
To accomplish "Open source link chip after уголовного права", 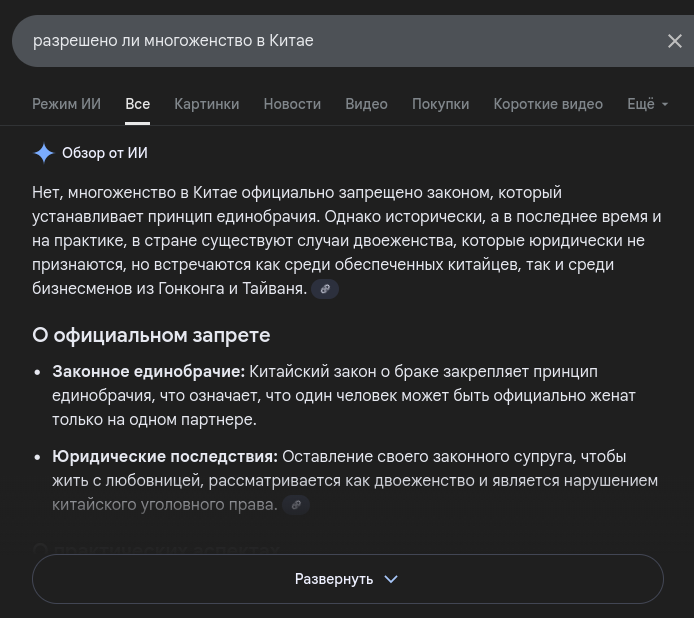I will (295, 505).
